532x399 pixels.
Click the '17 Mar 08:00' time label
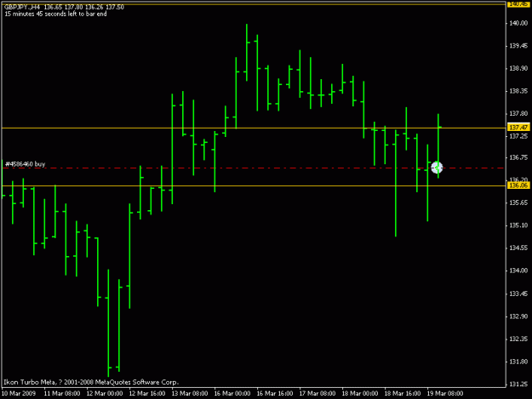[x=317, y=394]
